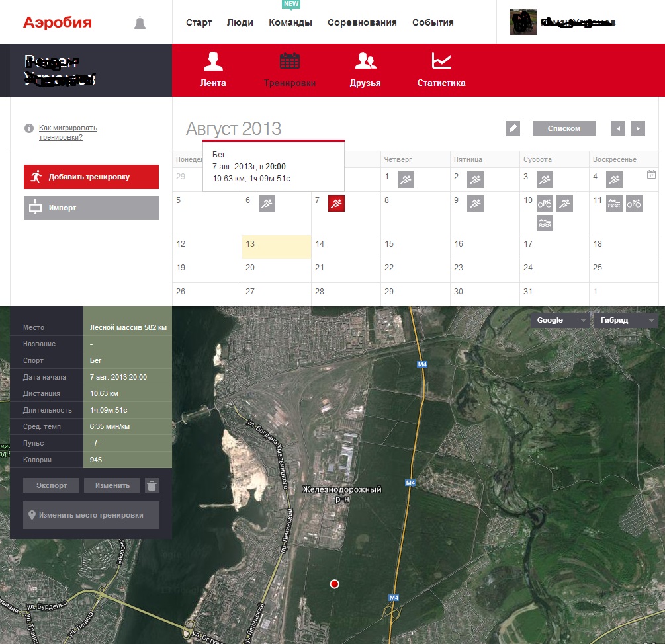Click Добавить тренировку button
The width and height of the screenshot is (665, 644).
click(x=91, y=177)
